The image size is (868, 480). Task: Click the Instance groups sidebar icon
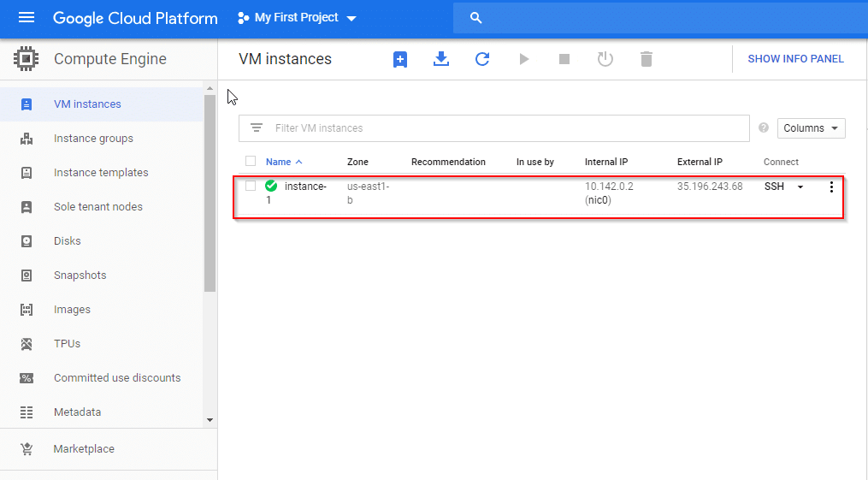tap(26, 139)
